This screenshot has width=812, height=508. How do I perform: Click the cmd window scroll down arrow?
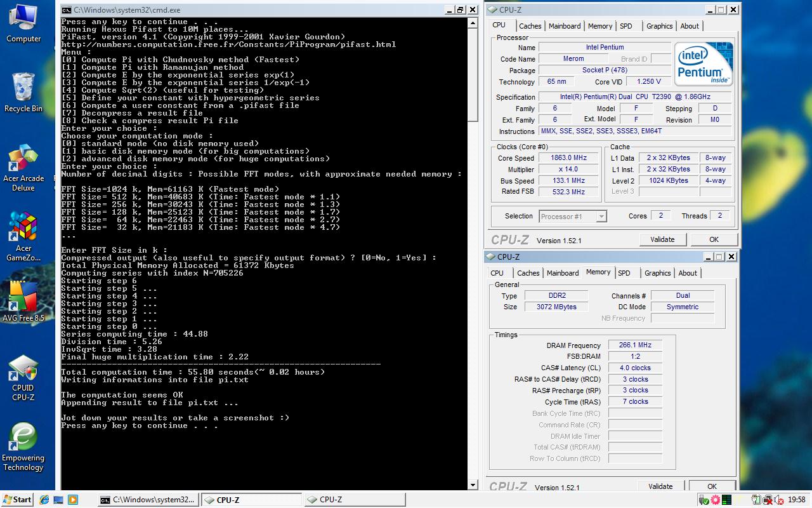click(473, 485)
